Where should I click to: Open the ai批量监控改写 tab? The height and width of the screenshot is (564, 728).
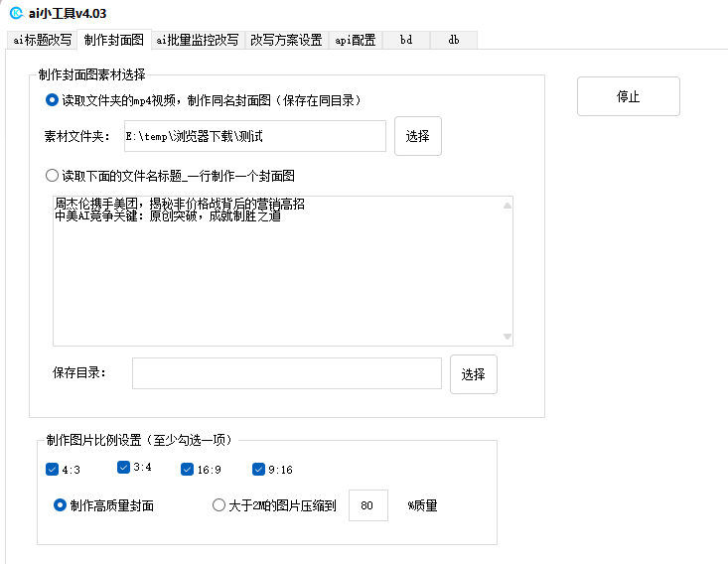[198, 41]
